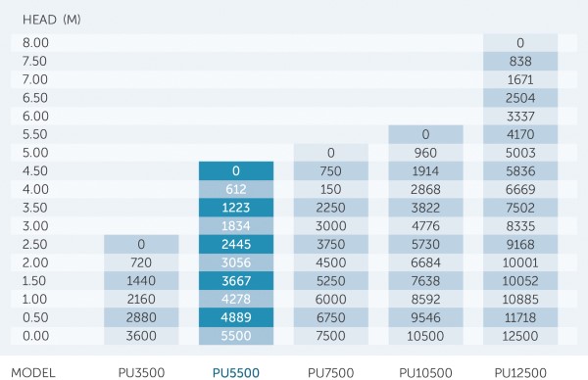Choose the PU10500 model label
The height and width of the screenshot is (380, 588).
(x=425, y=373)
